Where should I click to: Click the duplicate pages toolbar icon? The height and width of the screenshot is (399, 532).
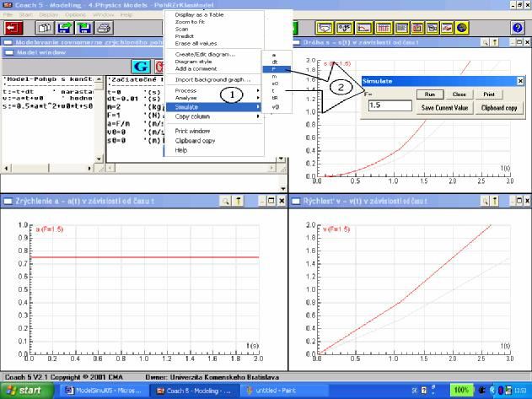[45, 28]
